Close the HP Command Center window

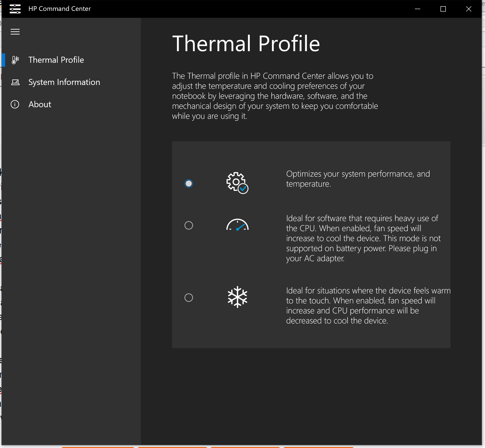469,9
